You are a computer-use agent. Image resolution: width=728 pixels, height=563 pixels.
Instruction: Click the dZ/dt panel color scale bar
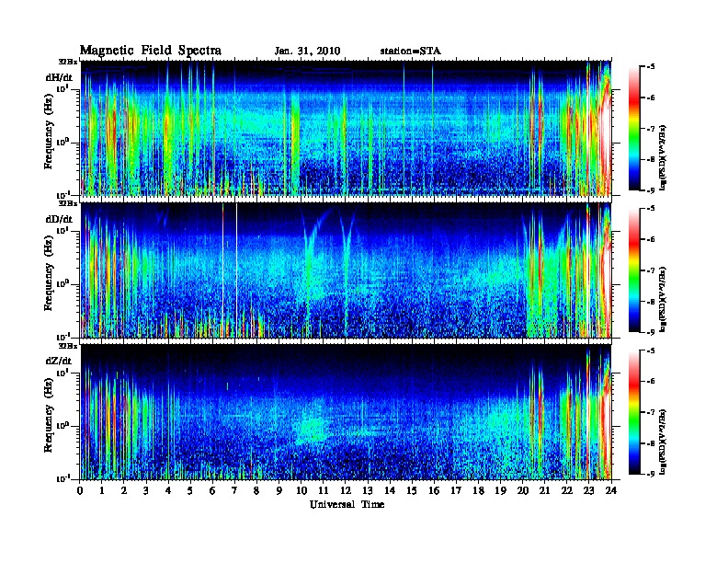634,412
